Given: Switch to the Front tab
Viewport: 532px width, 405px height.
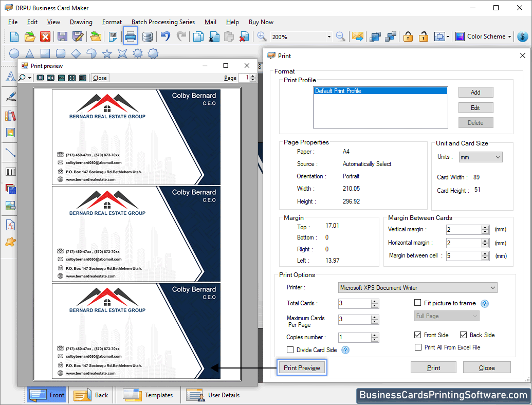Looking at the screenshot, I should 47,395.
